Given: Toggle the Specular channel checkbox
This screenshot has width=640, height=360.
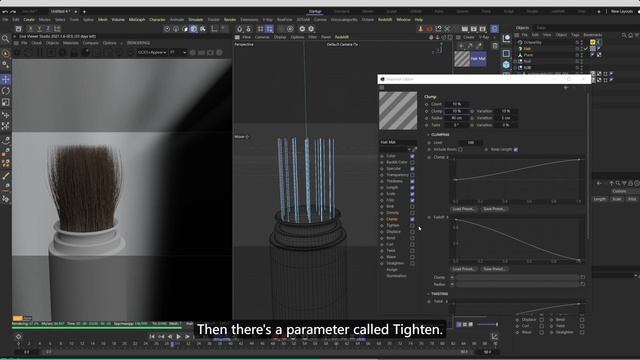Looking at the screenshot, I should (x=412, y=169).
